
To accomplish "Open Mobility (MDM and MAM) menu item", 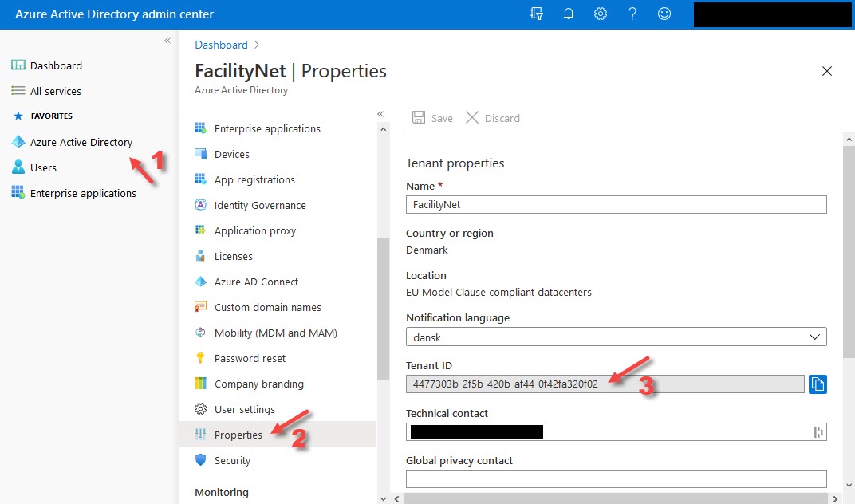I will pyautogui.click(x=278, y=333).
